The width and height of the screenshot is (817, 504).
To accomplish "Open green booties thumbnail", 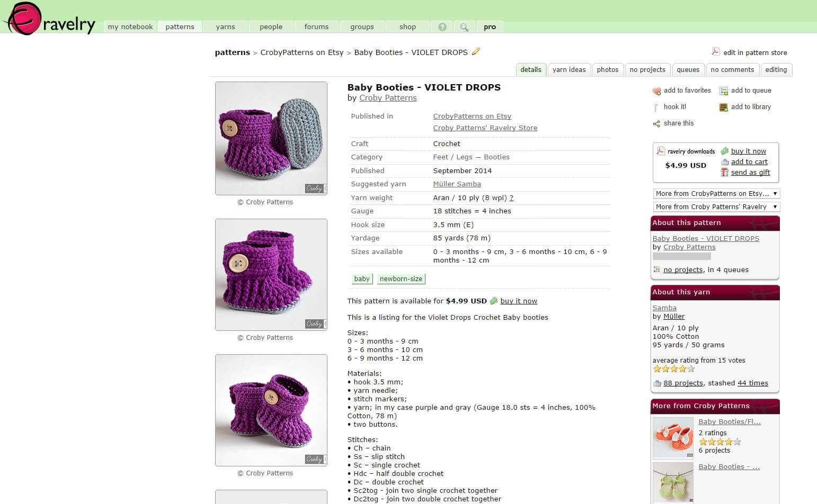I will (x=673, y=482).
